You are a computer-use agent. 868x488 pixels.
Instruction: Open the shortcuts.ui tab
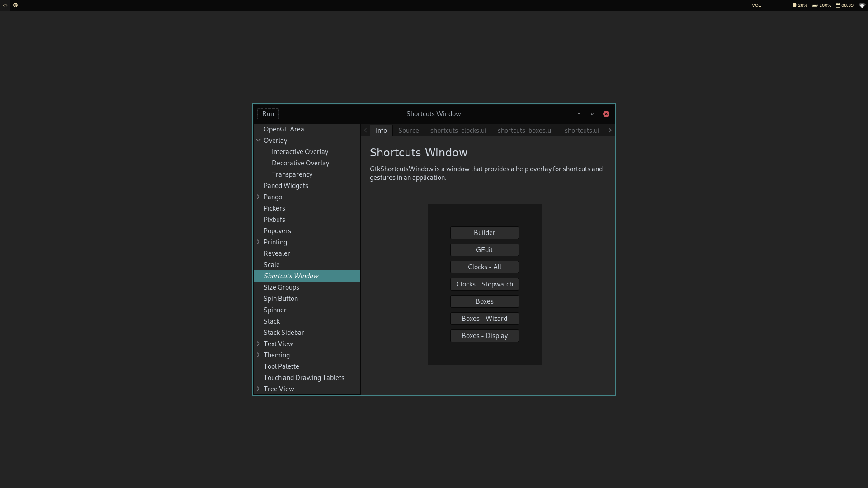582,131
